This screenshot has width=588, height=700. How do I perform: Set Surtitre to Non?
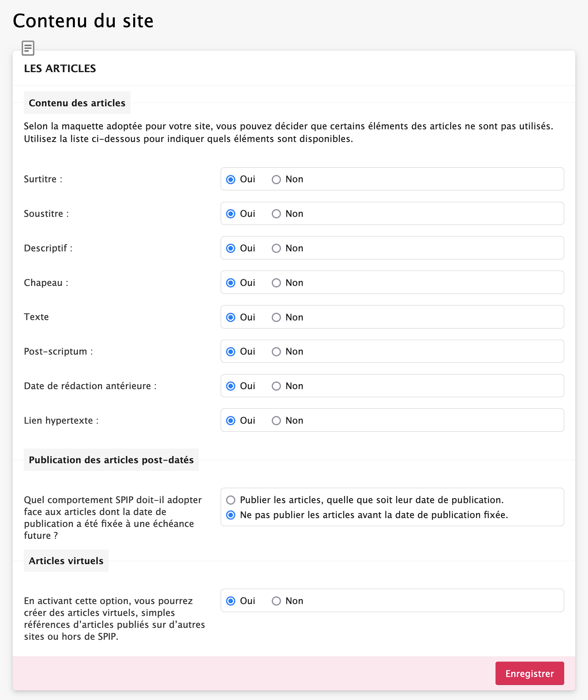[276, 180]
